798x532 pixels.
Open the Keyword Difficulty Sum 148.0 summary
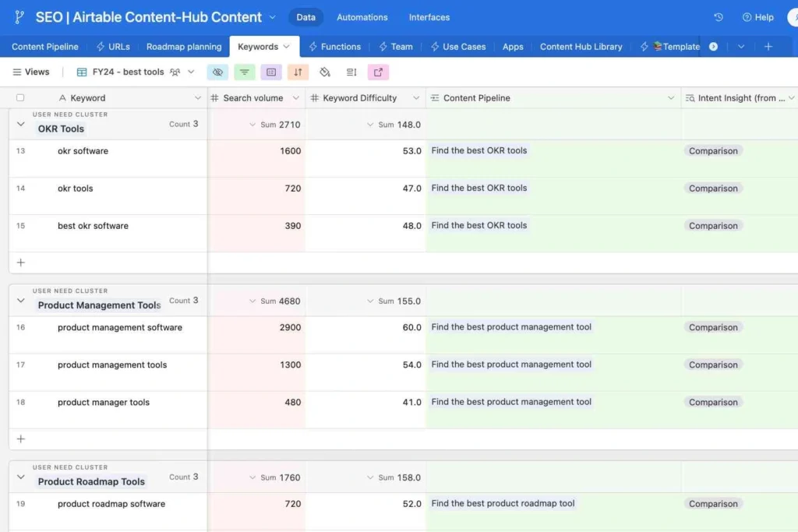(394, 125)
